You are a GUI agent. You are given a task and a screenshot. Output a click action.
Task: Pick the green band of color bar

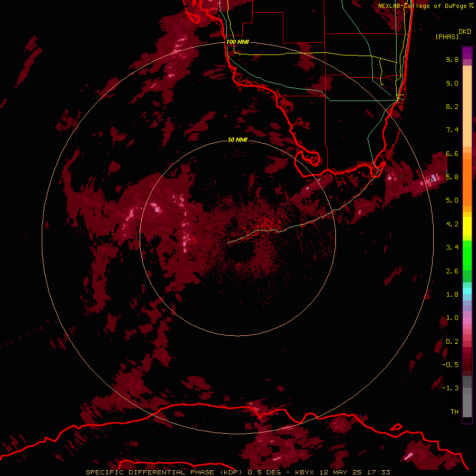click(x=467, y=255)
